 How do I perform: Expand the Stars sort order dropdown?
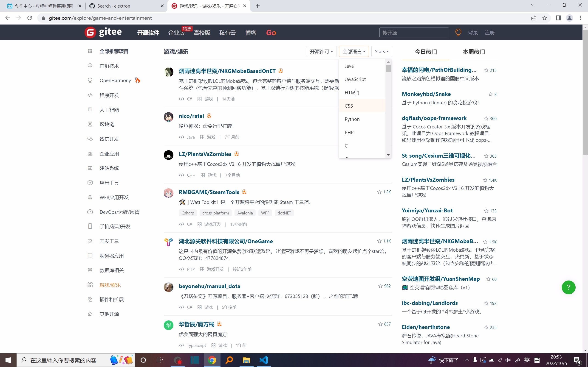(x=381, y=51)
